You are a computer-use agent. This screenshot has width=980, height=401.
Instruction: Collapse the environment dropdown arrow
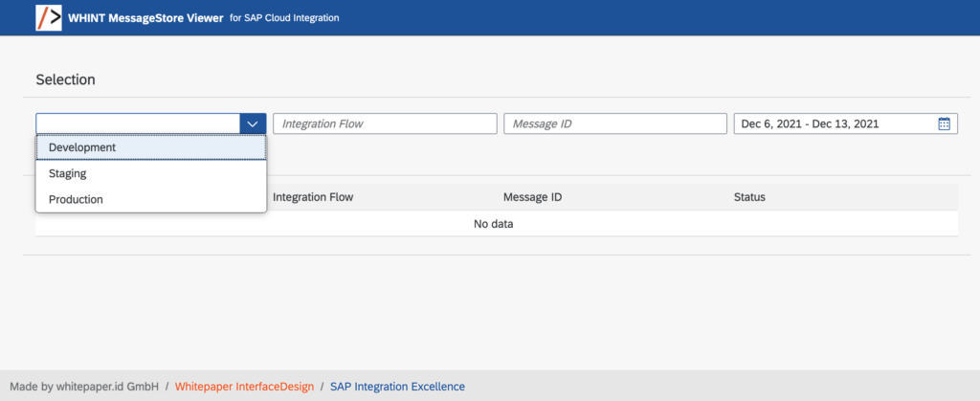(x=253, y=123)
